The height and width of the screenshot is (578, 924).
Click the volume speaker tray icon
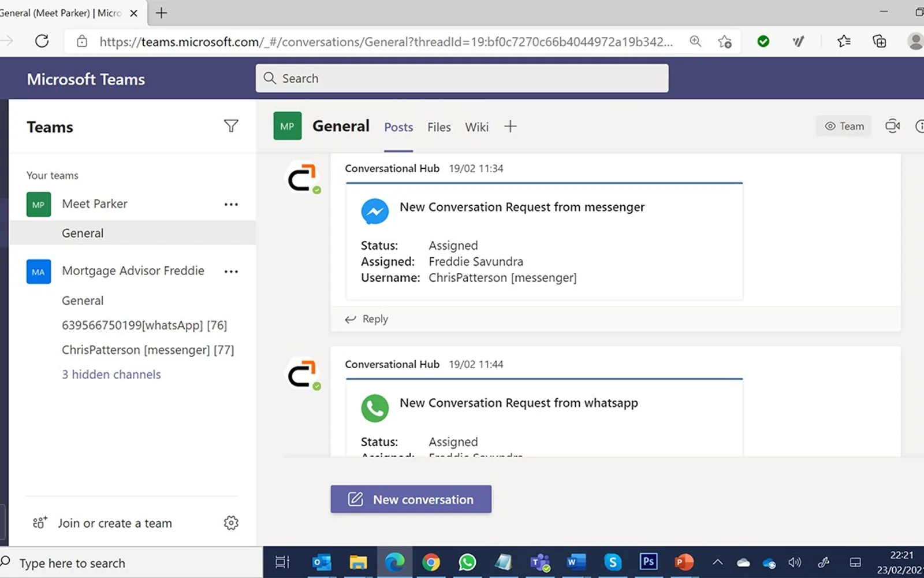pyautogui.click(x=795, y=562)
